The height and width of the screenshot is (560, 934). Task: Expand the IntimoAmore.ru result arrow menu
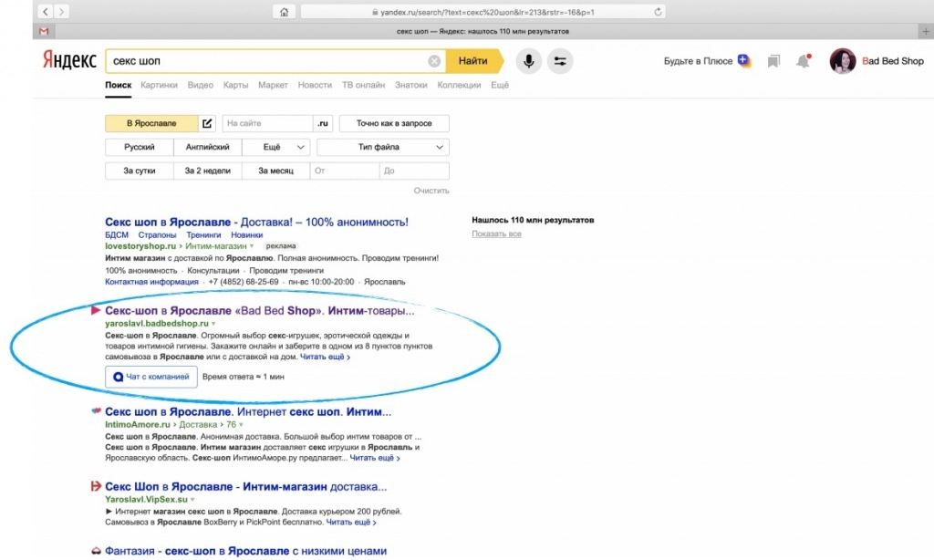click(x=241, y=425)
